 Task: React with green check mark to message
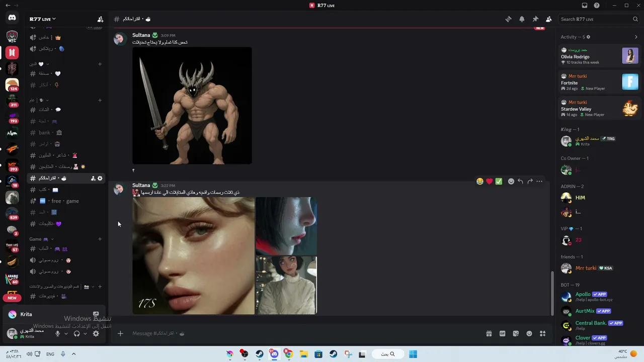499,182
